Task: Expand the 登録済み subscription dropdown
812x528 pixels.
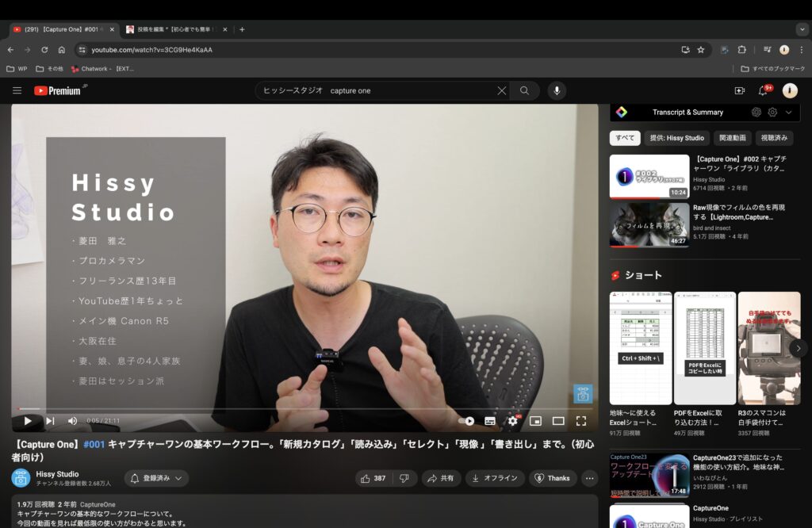Action: pos(156,478)
